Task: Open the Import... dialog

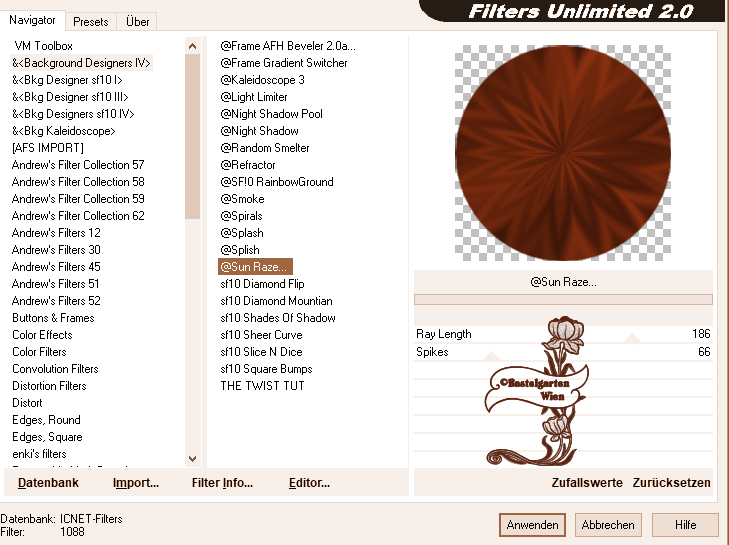Action: 136,483
